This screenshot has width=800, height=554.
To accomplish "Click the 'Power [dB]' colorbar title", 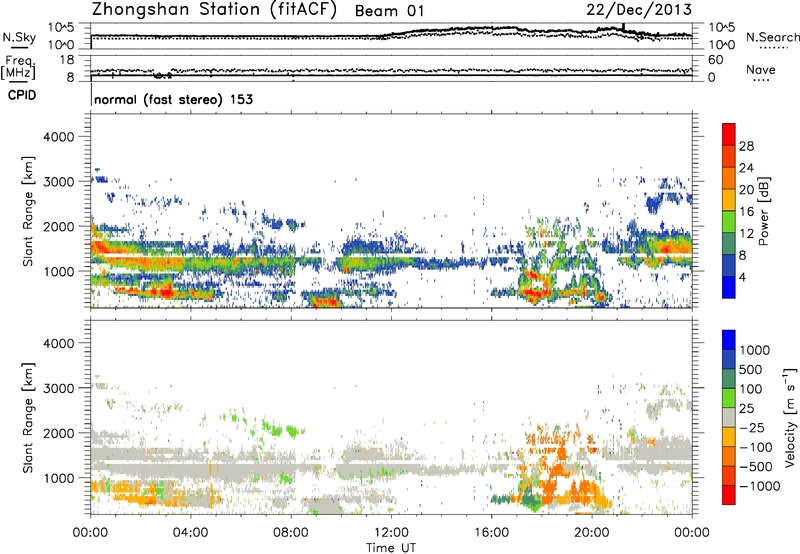I will point(763,211).
